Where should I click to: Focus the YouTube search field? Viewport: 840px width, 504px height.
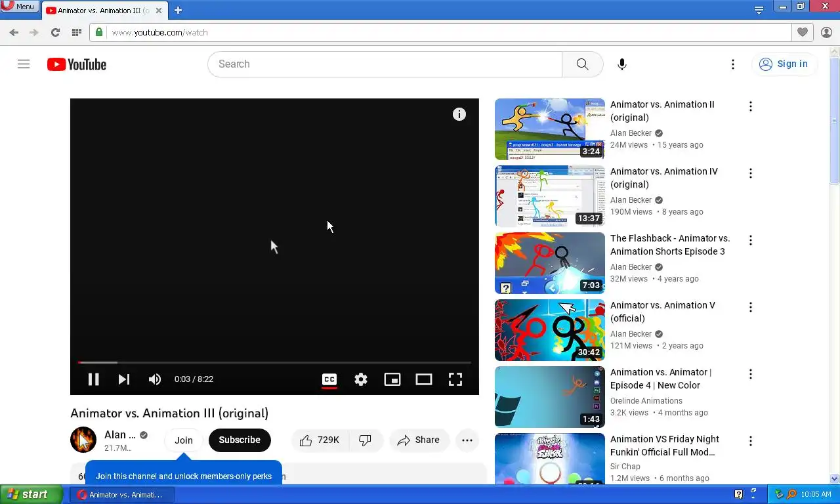pyautogui.click(x=385, y=64)
